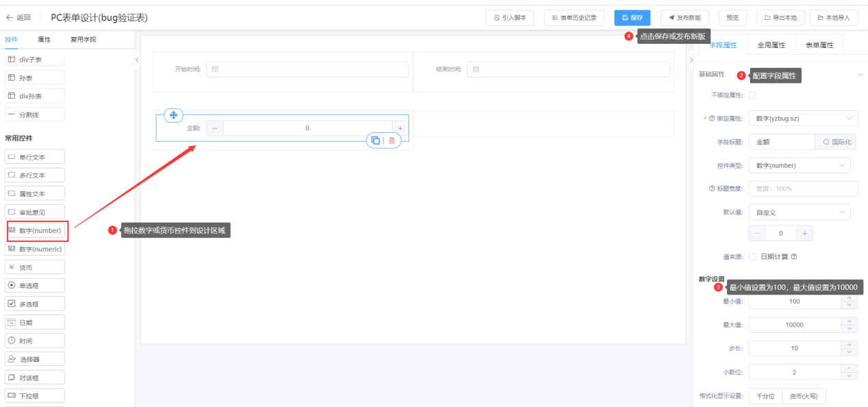Click the 引入脚本 import script button
Viewport: 868px width, 407px height.
510,18
